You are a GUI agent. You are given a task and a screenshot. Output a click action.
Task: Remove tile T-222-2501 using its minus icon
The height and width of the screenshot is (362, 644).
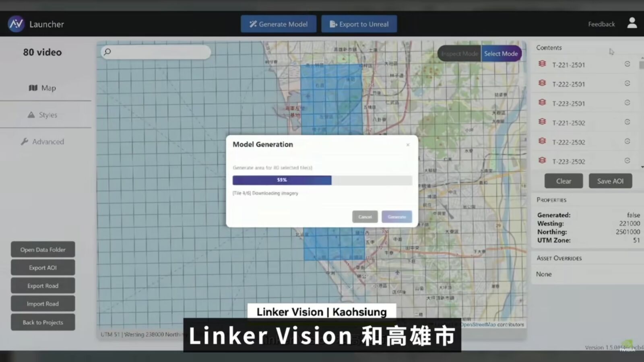point(627,83)
